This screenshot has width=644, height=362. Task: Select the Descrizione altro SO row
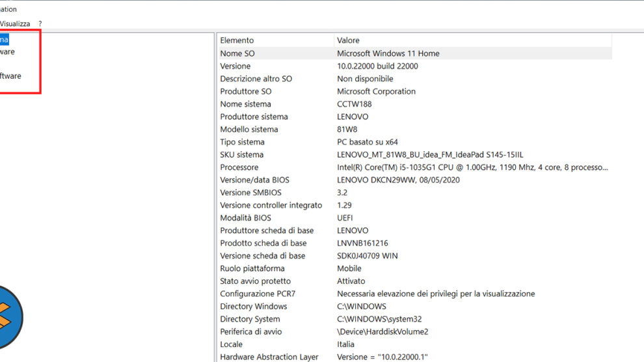[256, 79]
